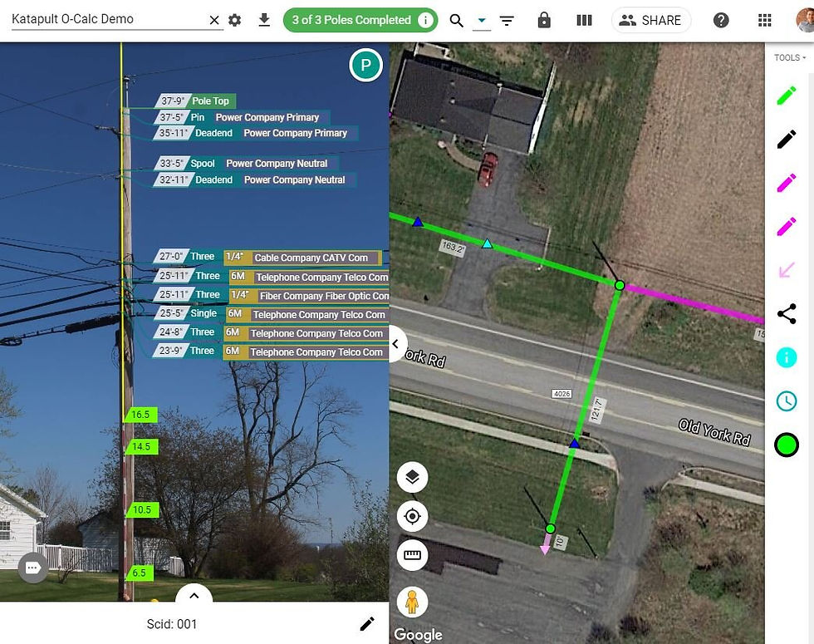
Task: Click the cyan info tool icon
Action: click(787, 357)
